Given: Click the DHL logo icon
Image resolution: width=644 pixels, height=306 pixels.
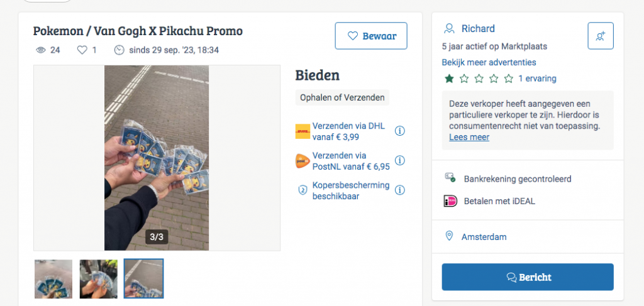Looking at the screenshot, I should click(303, 131).
